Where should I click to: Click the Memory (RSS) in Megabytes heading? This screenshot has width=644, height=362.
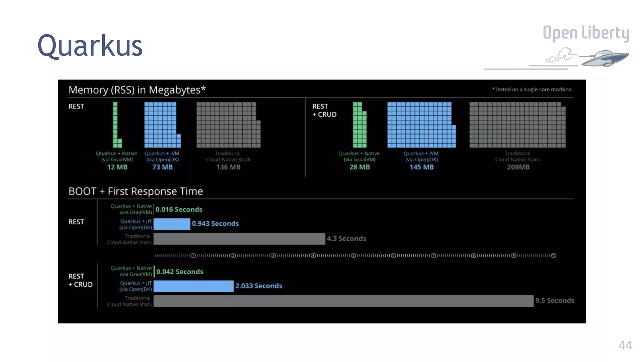137,90
